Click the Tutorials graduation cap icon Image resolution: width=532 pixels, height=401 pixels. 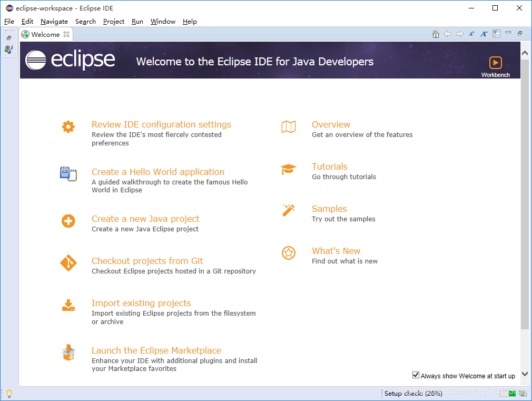pyautogui.click(x=289, y=169)
